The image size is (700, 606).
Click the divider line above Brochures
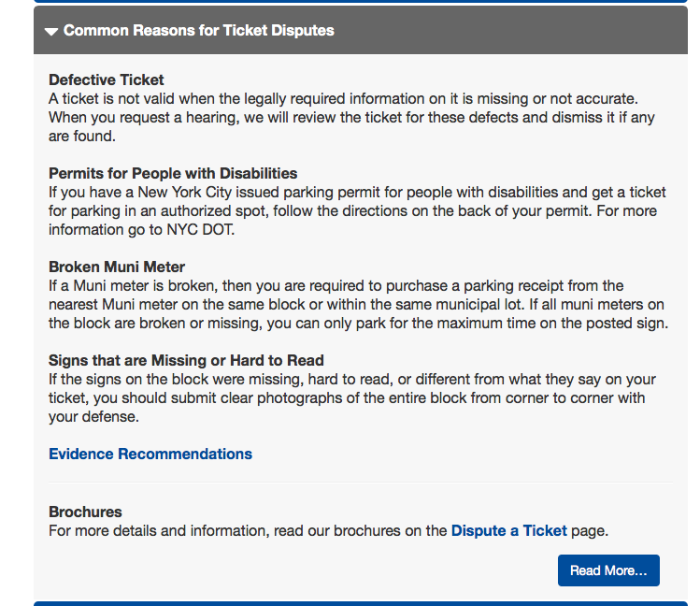pos(361,483)
